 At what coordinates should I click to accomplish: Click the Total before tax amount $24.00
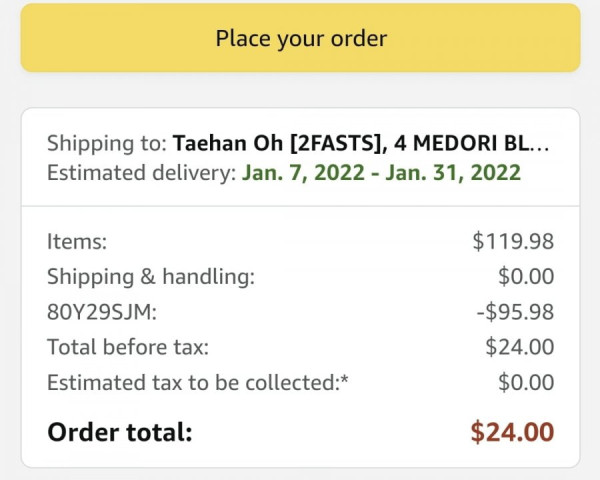[x=520, y=347]
